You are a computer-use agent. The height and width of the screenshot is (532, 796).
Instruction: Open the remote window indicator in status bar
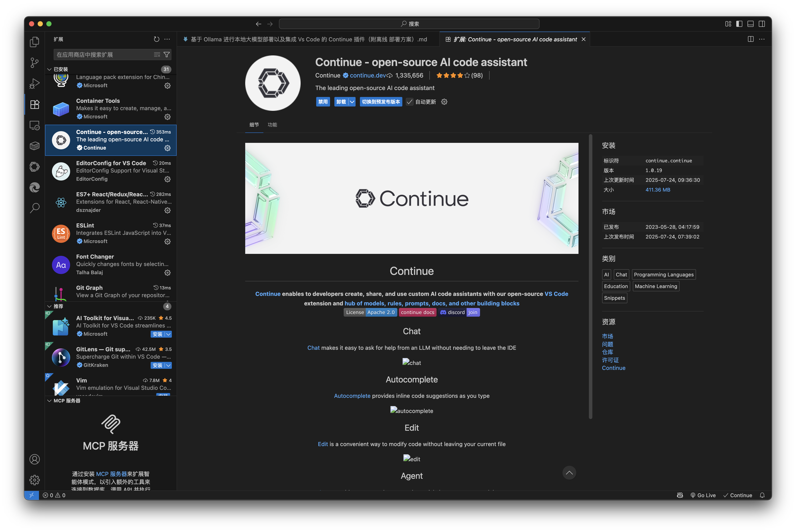click(x=32, y=495)
